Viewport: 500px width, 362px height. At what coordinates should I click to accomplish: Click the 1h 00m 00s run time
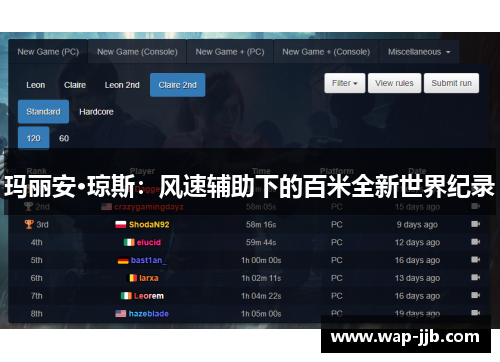[x=261, y=260]
